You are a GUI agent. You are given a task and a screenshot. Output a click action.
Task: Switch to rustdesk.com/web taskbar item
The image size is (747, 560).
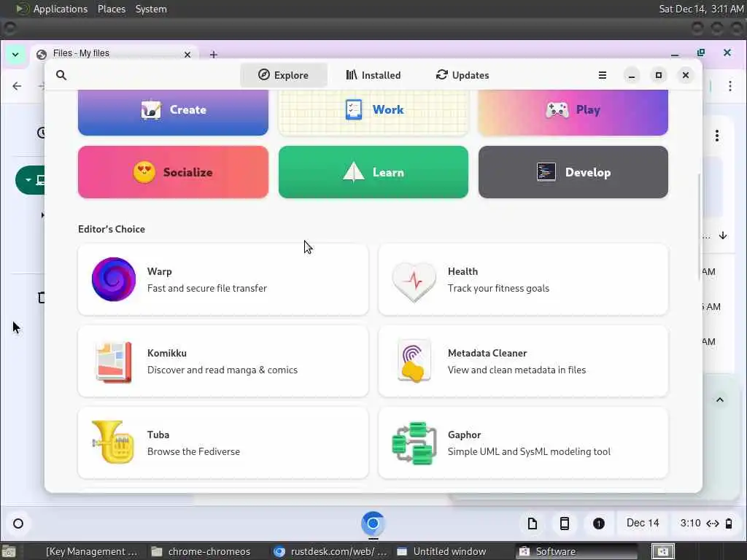click(x=331, y=551)
